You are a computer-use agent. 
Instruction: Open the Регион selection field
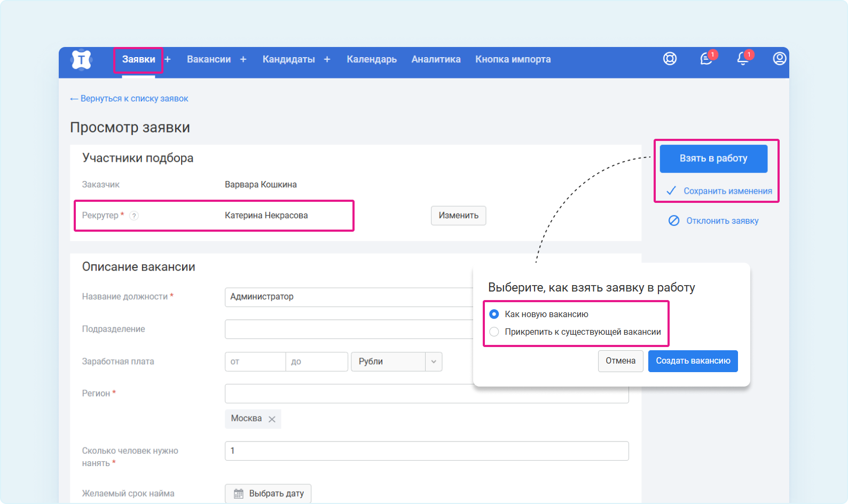pos(426,393)
